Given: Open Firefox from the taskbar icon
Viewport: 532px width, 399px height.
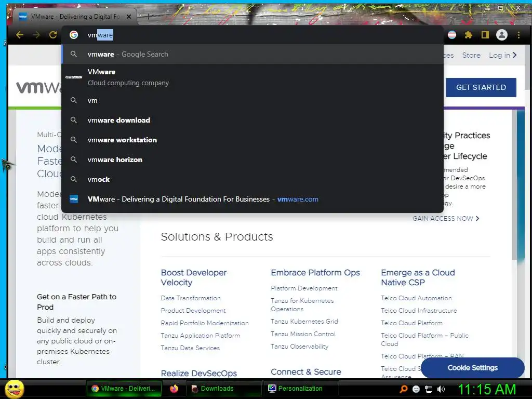Looking at the screenshot, I should pos(174,389).
